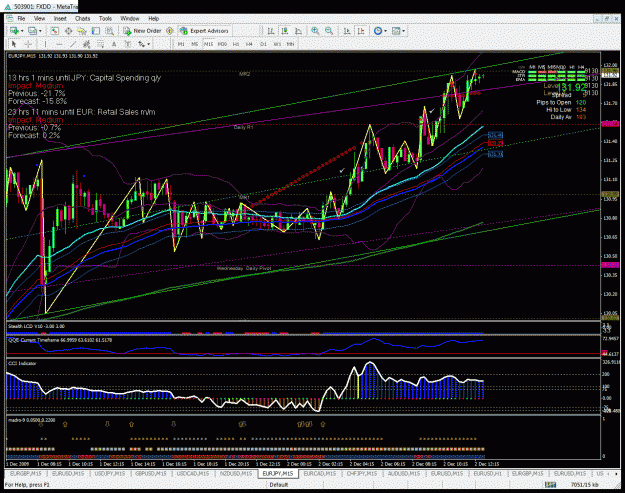Toggle the Expert Advisors button
This screenshot has height=493, width=625.
point(204,31)
